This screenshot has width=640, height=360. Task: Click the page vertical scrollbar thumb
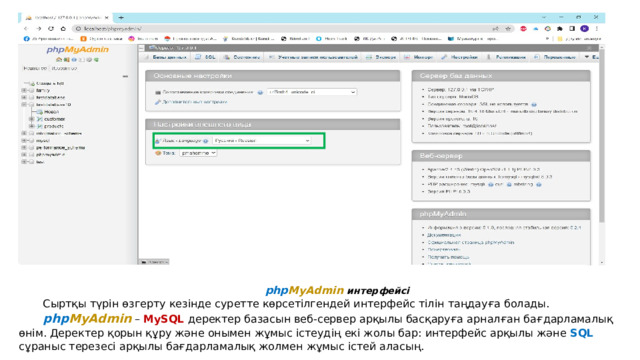602,135
